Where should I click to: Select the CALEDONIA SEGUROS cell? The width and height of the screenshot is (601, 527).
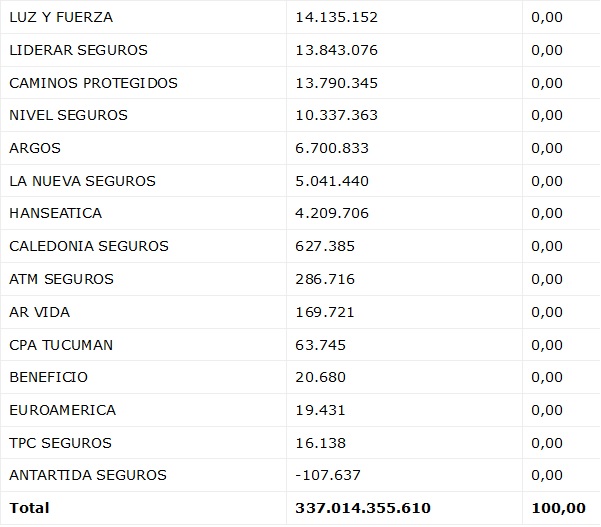[89, 246]
